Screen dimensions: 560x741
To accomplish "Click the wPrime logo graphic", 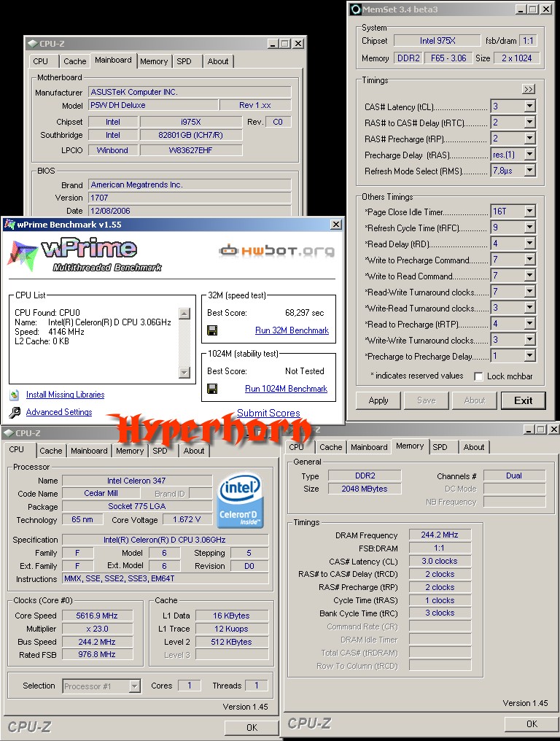I will click(85, 256).
